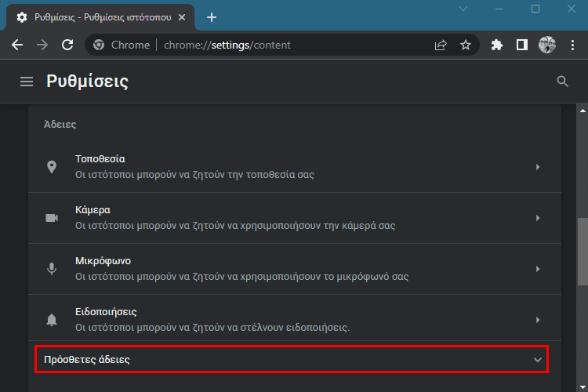This screenshot has width=588, height=392.
Task: Click the vertical scrollbar thumb
Action: [x=583, y=252]
